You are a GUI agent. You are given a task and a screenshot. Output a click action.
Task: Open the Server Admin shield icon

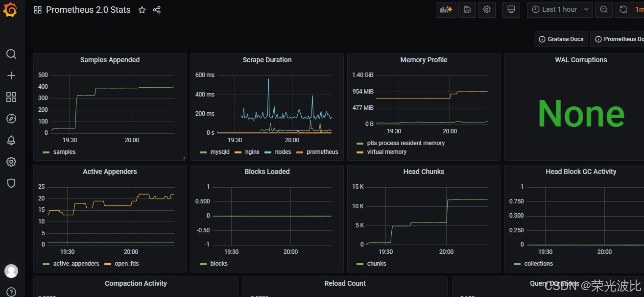click(x=11, y=183)
